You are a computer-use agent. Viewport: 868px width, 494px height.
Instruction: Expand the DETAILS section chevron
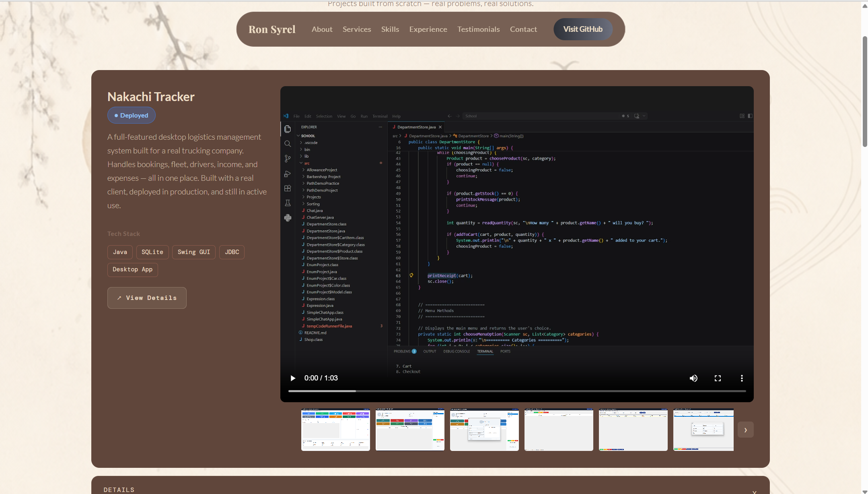pos(754,491)
